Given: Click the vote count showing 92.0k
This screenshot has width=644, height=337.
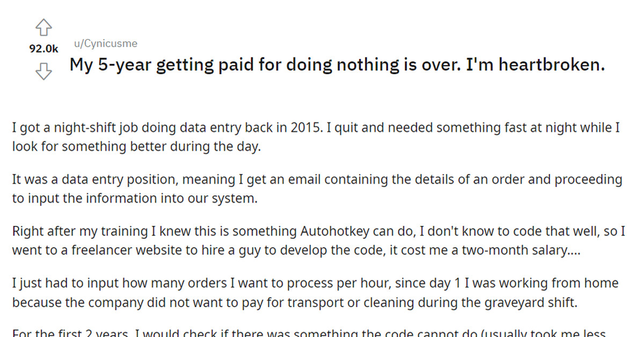Looking at the screenshot, I should (x=43, y=49).
